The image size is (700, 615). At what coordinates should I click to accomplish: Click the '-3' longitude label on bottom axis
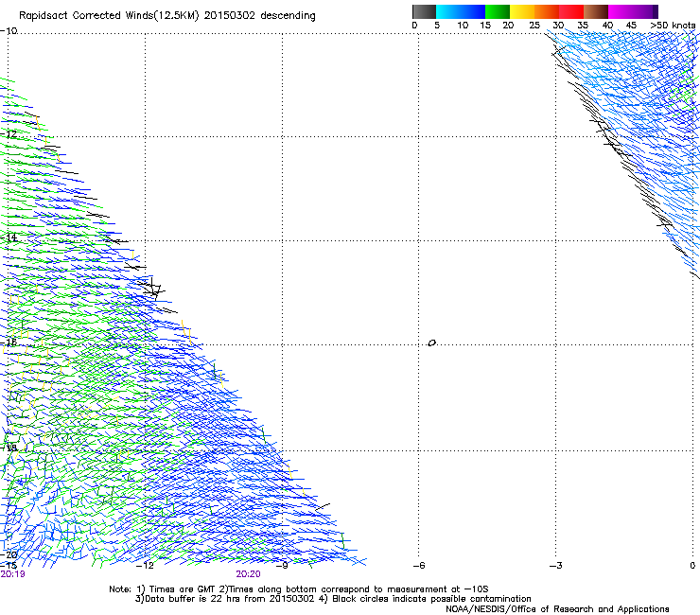coord(556,566)
